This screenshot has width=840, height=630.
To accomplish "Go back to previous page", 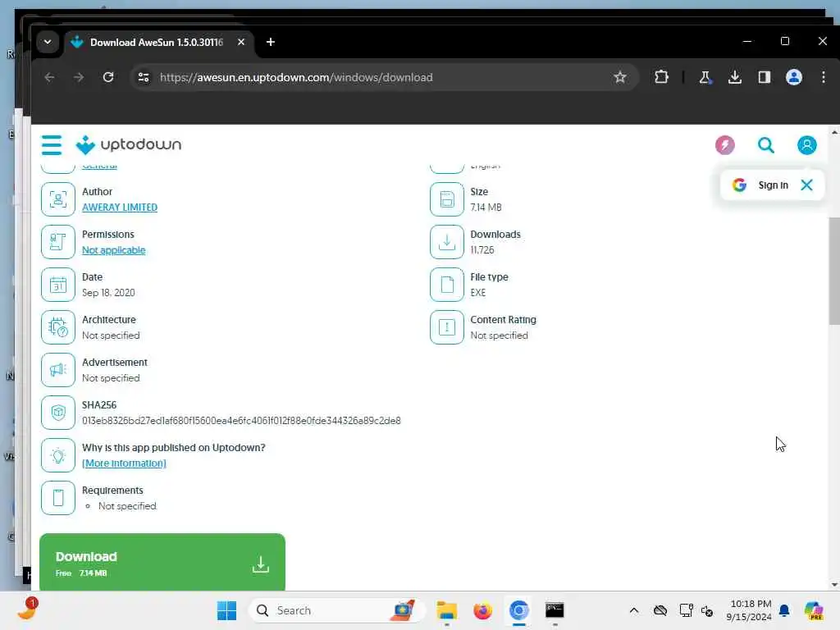I will (x=49, y=77).
